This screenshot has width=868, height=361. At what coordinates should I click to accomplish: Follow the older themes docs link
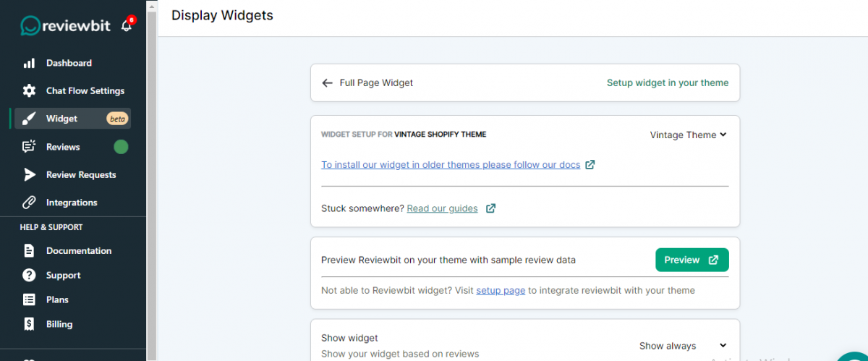click(x=451, y=165)
